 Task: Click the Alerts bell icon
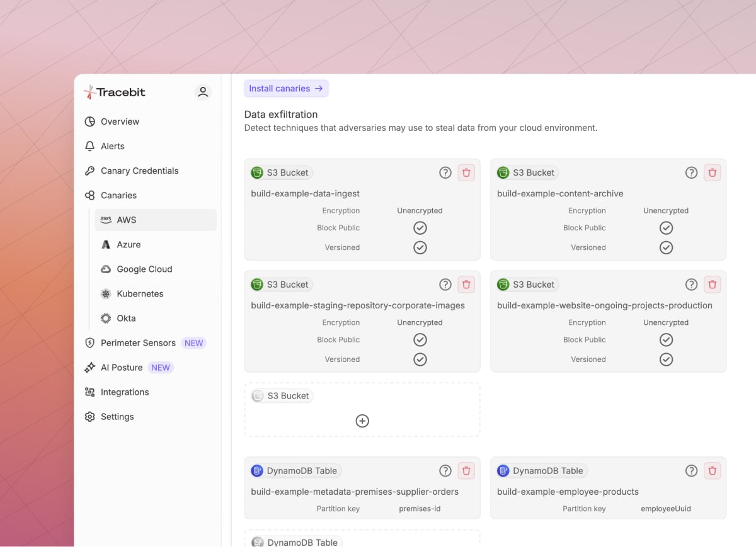(x=90, y=146)
